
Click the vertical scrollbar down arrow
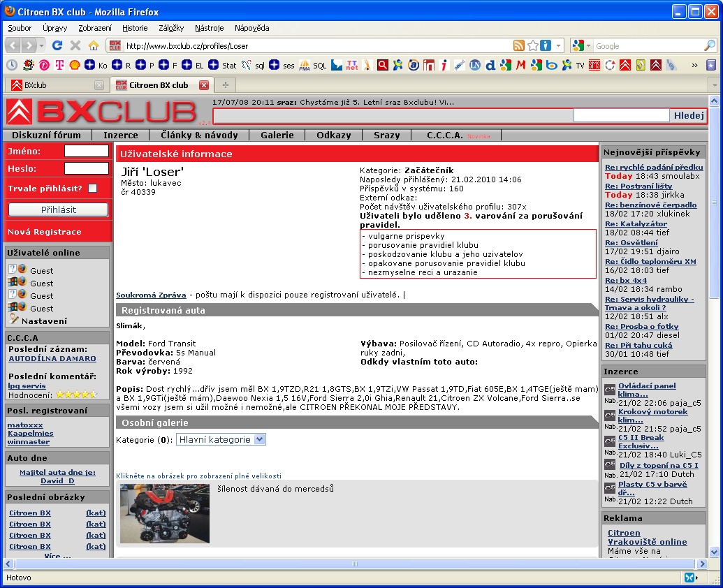(x=714, y=552)
